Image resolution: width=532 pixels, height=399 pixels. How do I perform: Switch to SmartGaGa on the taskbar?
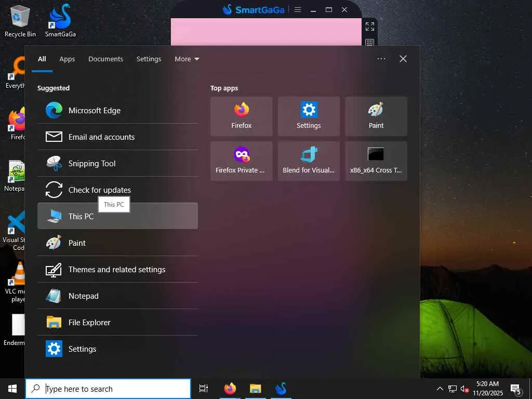pyautogui.click(x=281, y=389)
